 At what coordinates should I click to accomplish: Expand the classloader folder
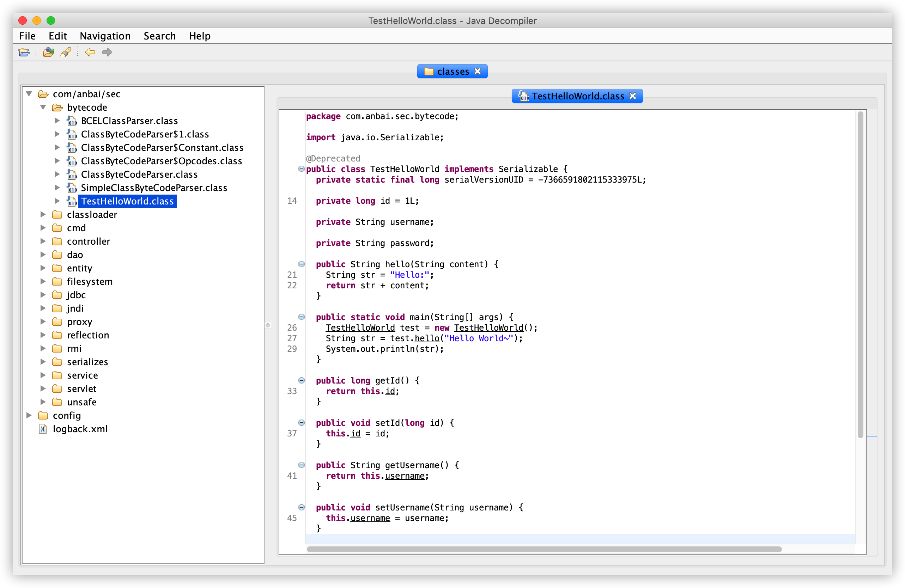pyautogui.click(x=43, y=214)
